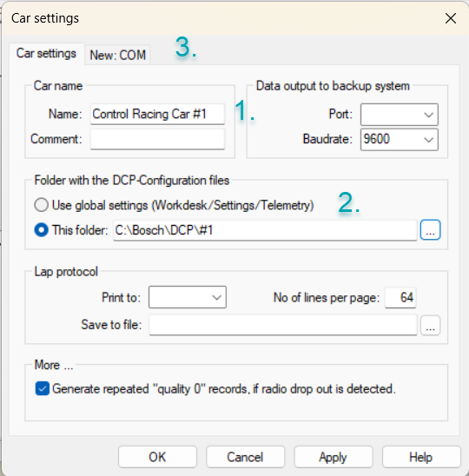
Task: Uncheck Generate repeated quality 0 records
Action: (x=43, y=388)
